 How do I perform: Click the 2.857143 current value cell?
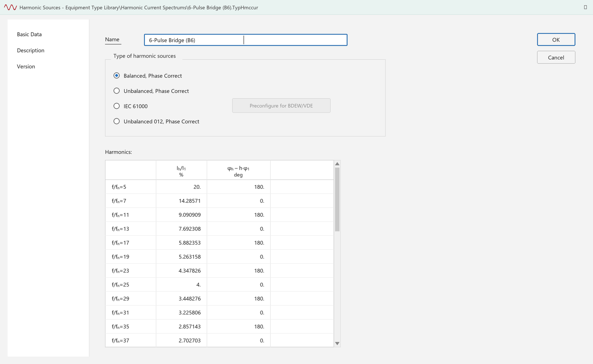[181, 326]
